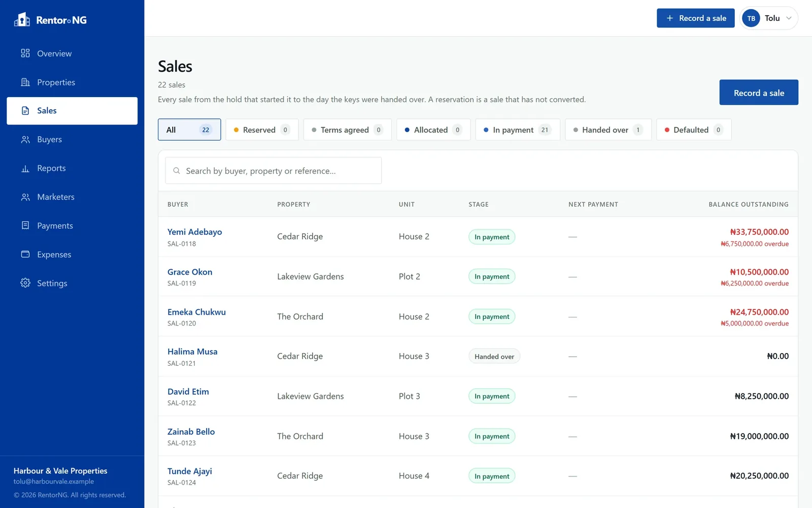The height and width of the screenshot is (508, 812).
Task: Click the ₦19,000,000.00 balance for Zainab Bello
Action: (x=759, y=436)
